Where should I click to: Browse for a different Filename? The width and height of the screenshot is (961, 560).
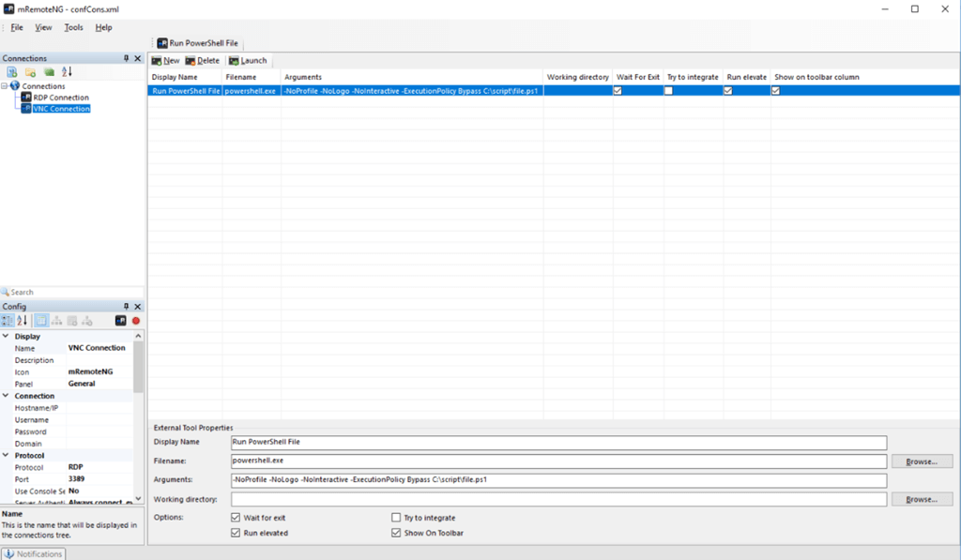(921, 459)
